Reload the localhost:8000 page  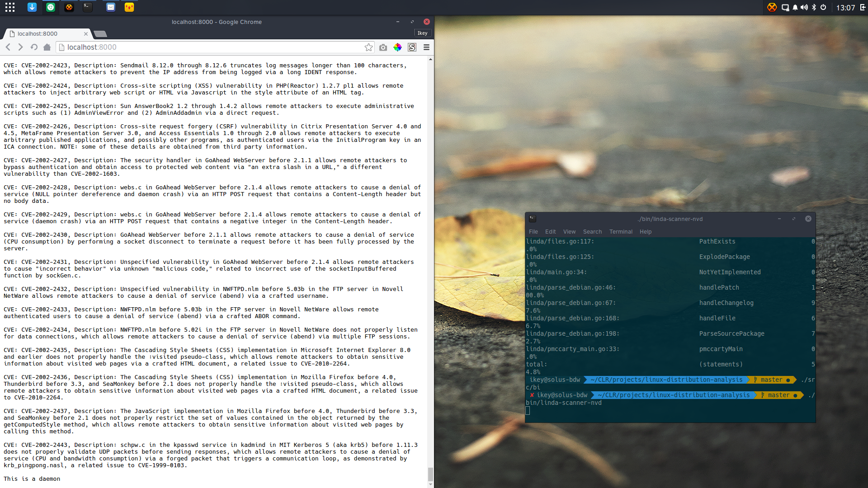[34, 47]
